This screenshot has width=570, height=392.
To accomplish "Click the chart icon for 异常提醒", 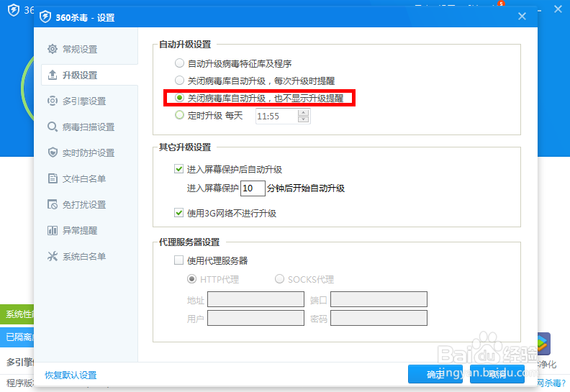I will coord(53,230).
